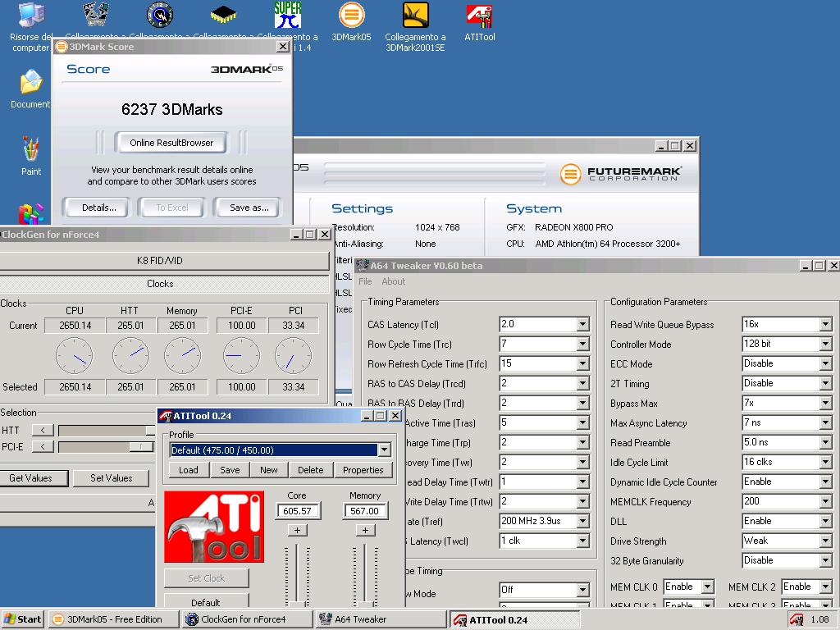Switch to A64 Tweaker in the taskbar
The height and width of the screenshot is (630, 840).
pos(381,619)
